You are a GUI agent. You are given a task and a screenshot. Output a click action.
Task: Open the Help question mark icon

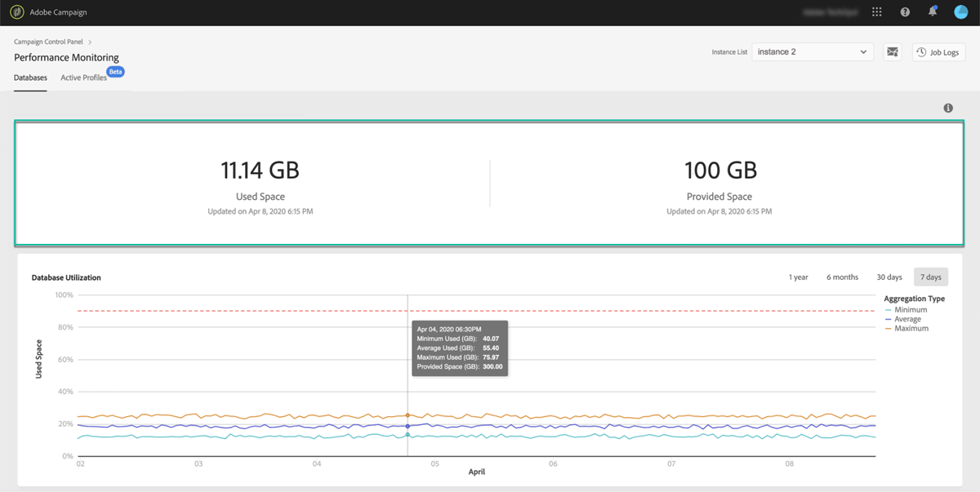pyautogui.click(x=904, y=11)
